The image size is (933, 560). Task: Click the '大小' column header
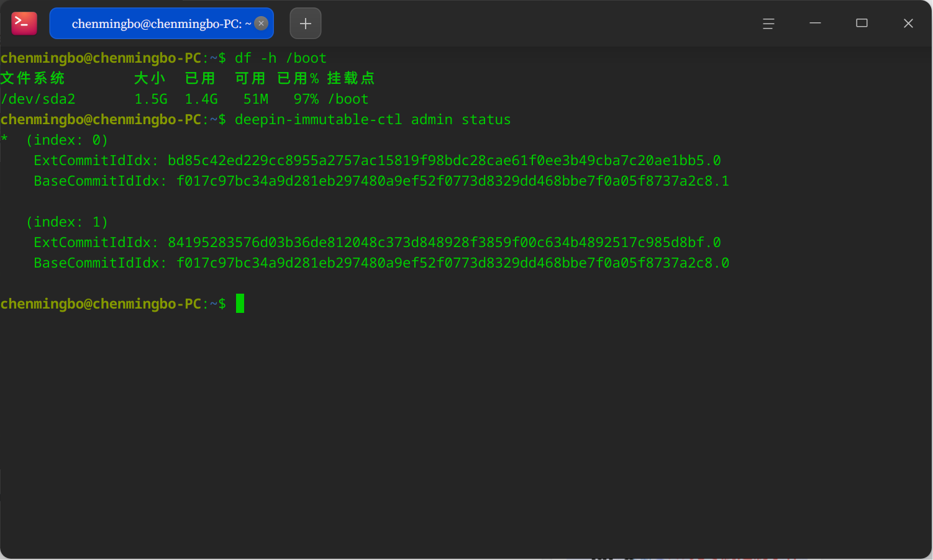[150, 79]
